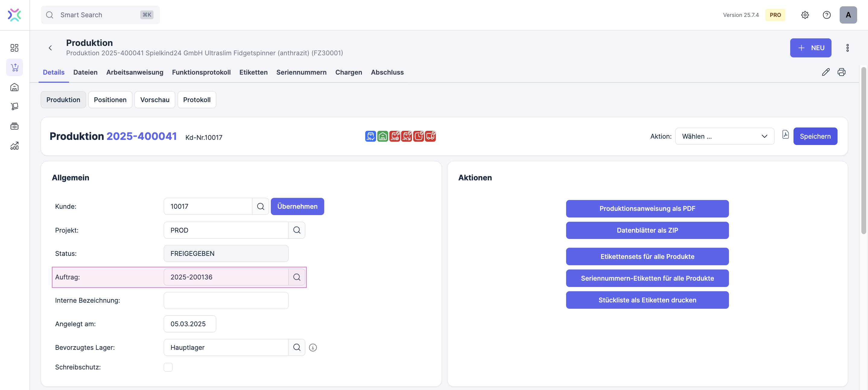Click Produktionsanweisung als PDF button

[647, 208]
